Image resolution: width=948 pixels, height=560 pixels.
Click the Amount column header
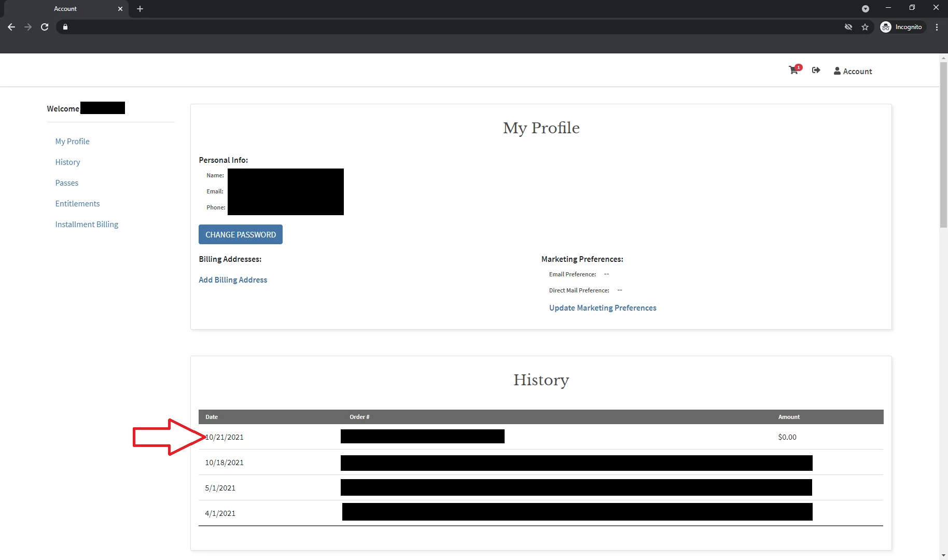789,417
